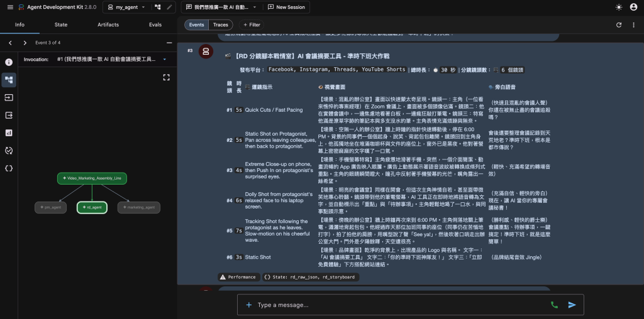Open the user account icon

tap(633, 8)
